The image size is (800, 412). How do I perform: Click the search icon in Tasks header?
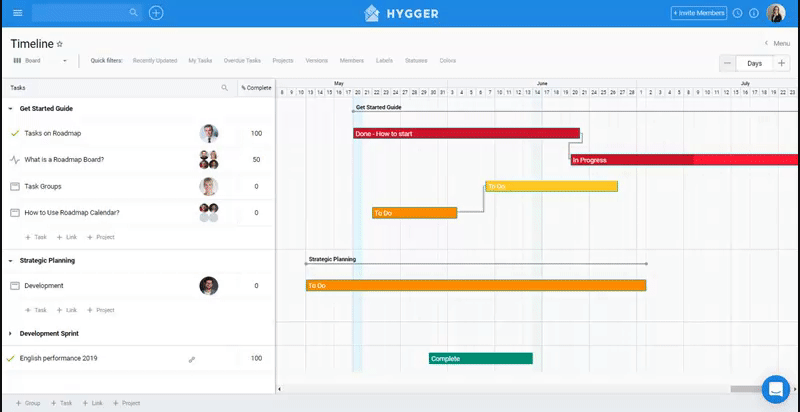click(225, 88)
